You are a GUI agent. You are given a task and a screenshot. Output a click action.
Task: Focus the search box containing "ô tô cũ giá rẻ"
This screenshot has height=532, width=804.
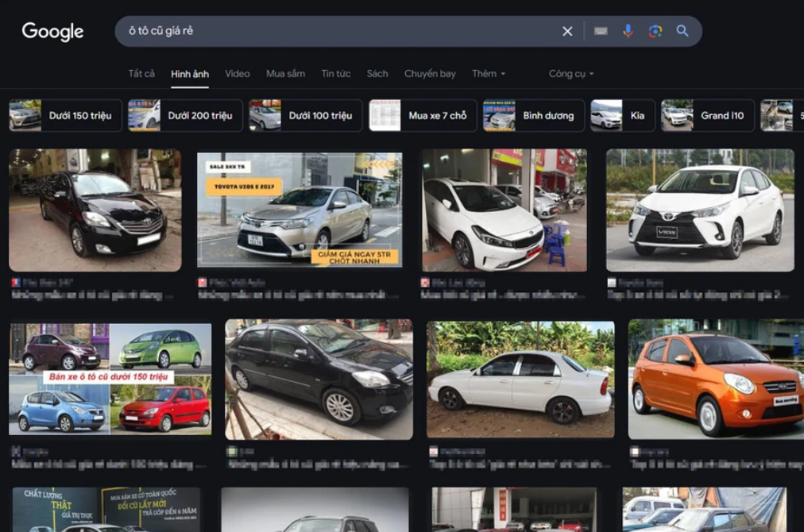[x=408, y=31]
